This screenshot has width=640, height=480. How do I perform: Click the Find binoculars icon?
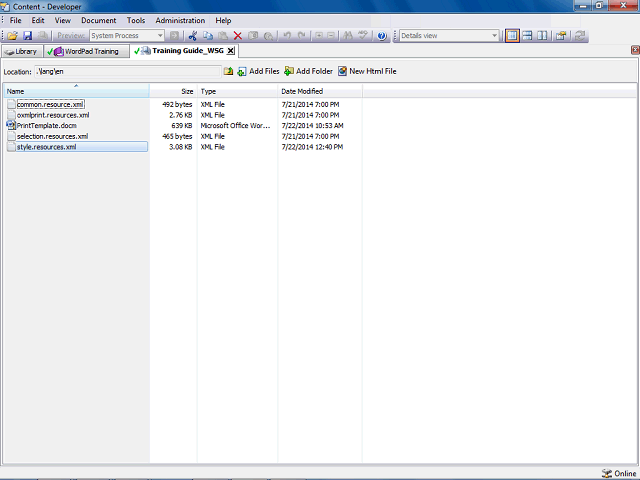click(x=348, y=36)
